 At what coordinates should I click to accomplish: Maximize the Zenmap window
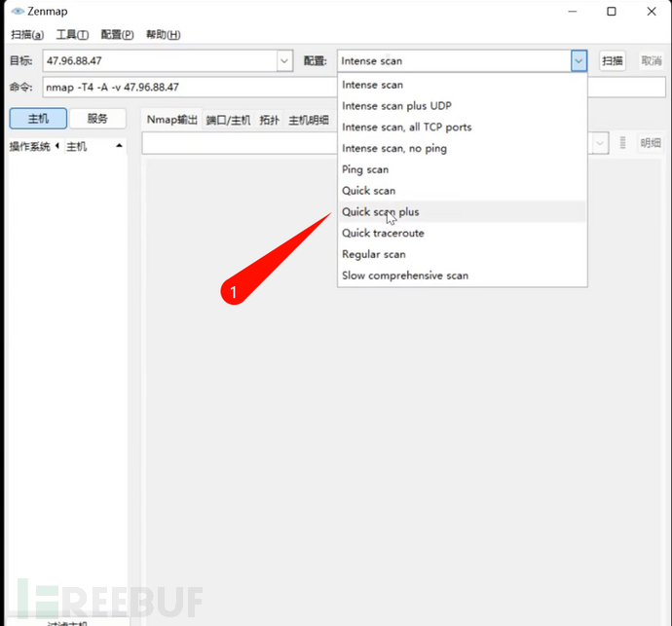(612, 12)
